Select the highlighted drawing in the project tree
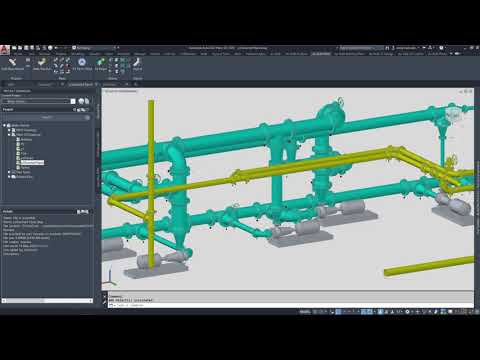Screen dimensions: 480x360 [32, 163]
